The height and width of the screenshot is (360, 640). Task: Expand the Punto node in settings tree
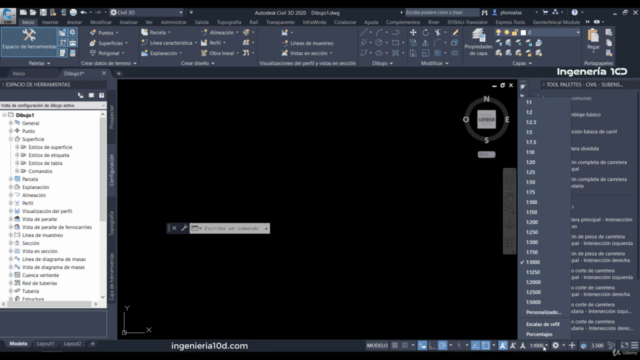click(11, 131)
